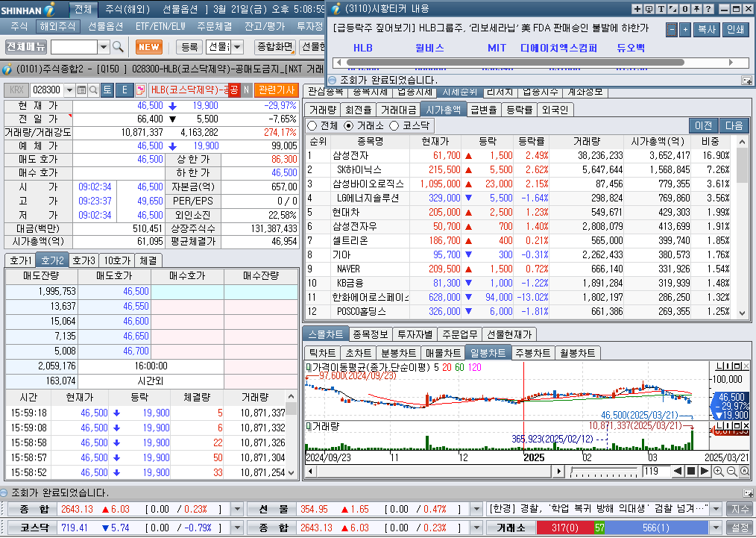Image resolution: width=756 pixels, height=538 pixels.
Task: Click the search magnifier beside the menu box
Action: [118, 47]
